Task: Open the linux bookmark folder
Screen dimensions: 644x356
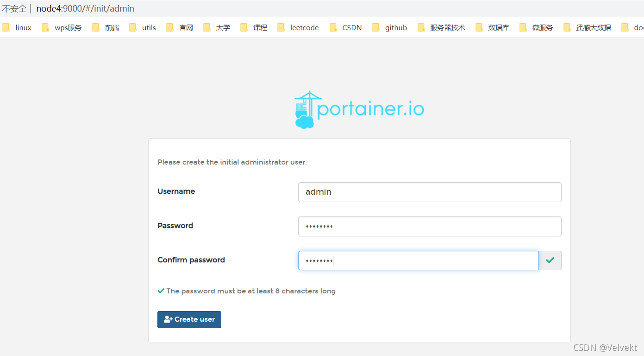Action: (x=17, y=28)
